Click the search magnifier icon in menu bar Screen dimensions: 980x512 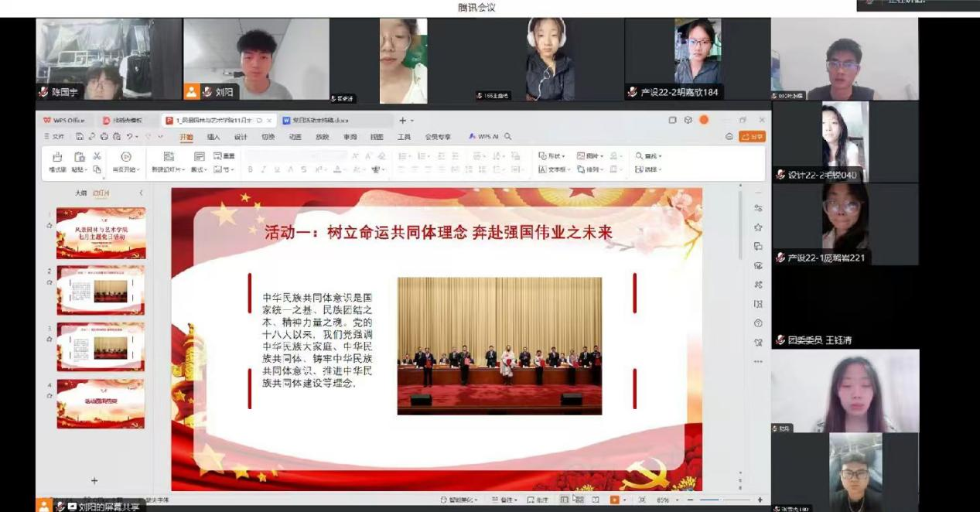coord(508,137)
